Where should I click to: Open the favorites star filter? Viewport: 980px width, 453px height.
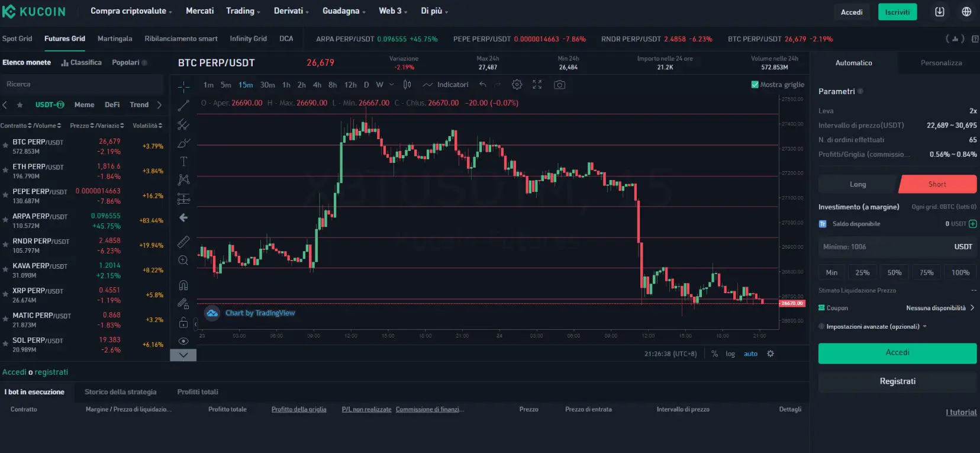[x=20, y=105]
